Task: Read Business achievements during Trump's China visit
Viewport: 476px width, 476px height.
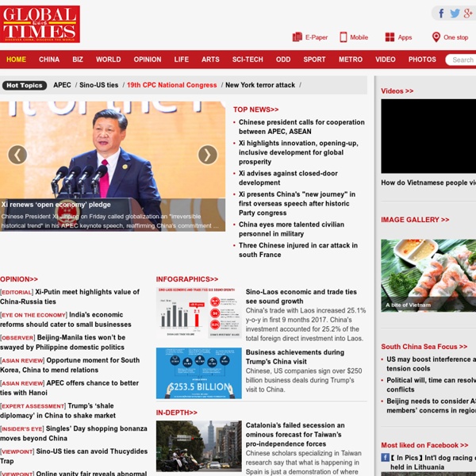Action: (x=295, y=357)
